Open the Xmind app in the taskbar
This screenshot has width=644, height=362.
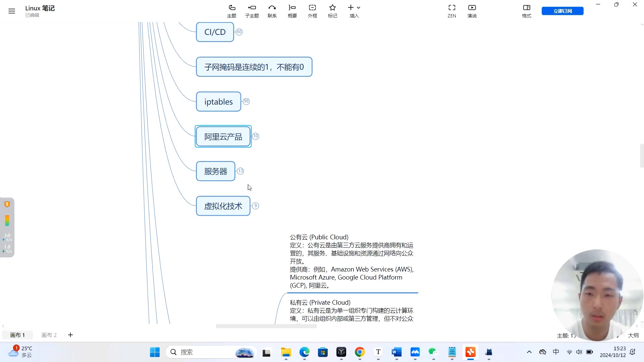point(470,352)
